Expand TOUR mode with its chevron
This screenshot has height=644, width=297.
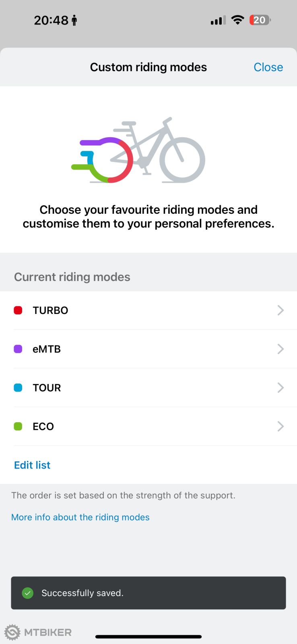280,388
